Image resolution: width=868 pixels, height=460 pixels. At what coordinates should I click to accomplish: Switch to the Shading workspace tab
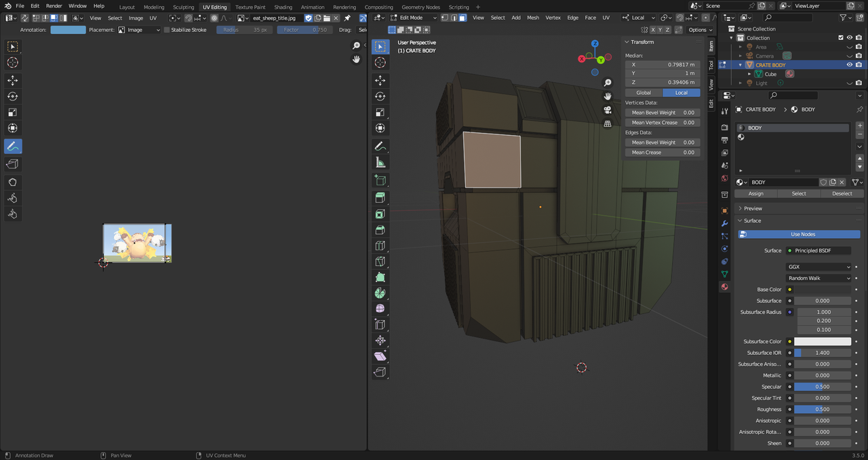283,7
